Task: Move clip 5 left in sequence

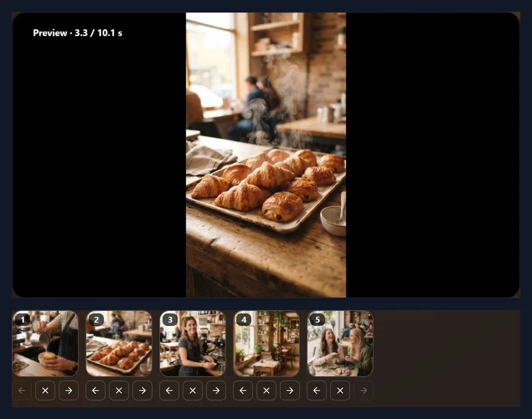Action: coord(317,391)
